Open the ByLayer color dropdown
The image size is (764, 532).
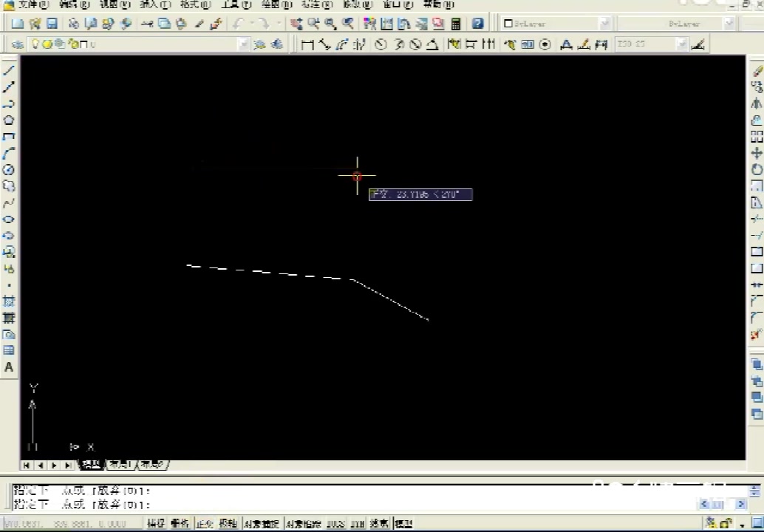tap(604, 23)
